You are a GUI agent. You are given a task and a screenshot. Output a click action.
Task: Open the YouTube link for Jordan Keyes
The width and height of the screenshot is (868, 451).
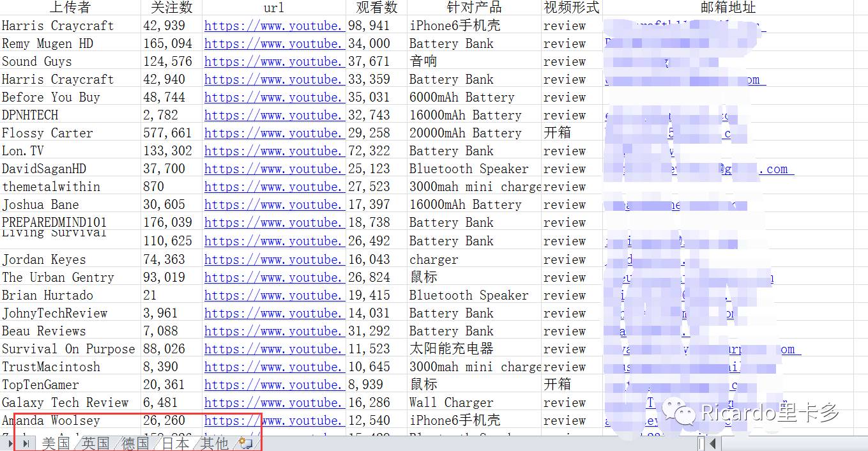click(275, 259)
